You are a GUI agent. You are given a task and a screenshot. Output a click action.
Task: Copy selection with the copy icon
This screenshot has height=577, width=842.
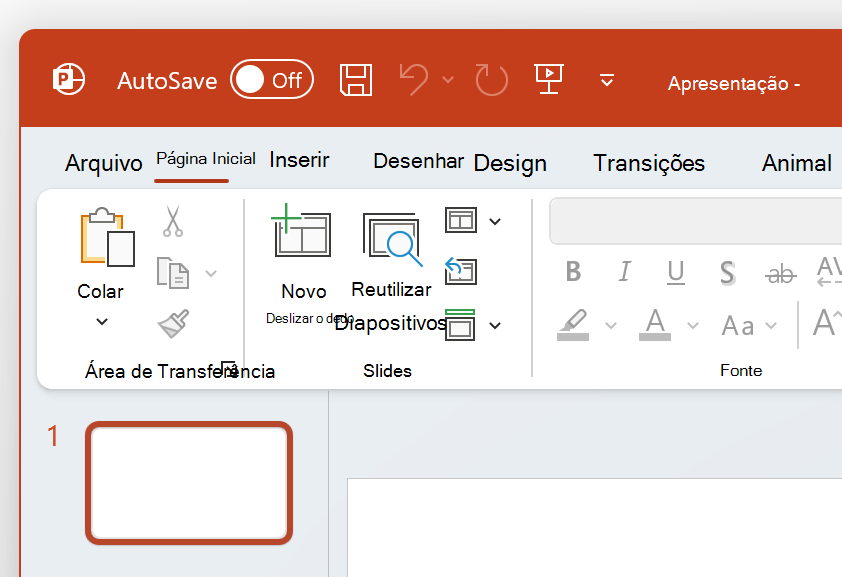[172, 273]
